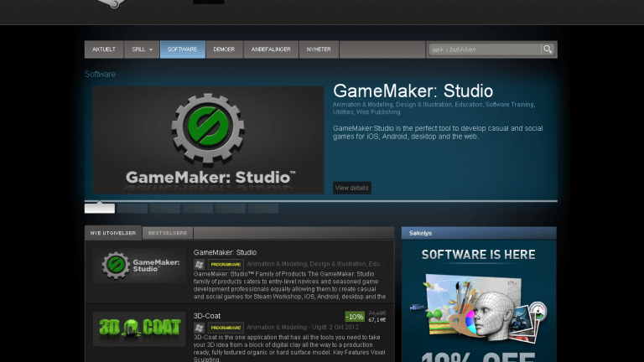Select the first highlighted carousel indicator

(100, 208)
